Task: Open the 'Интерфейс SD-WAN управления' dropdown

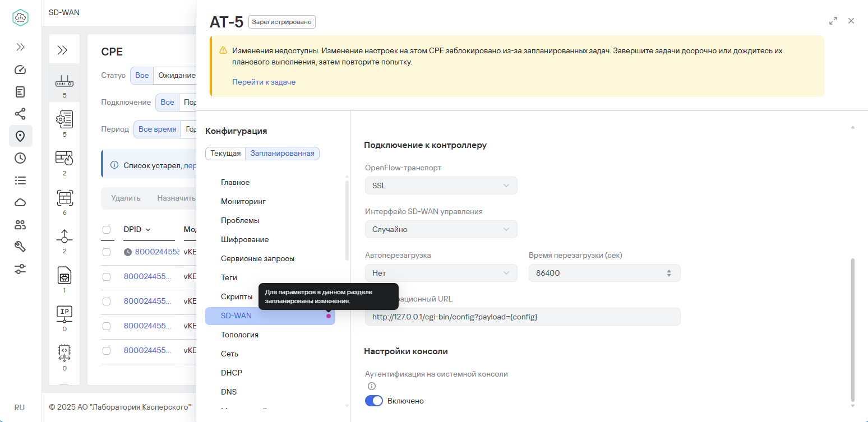Action: 441,229
